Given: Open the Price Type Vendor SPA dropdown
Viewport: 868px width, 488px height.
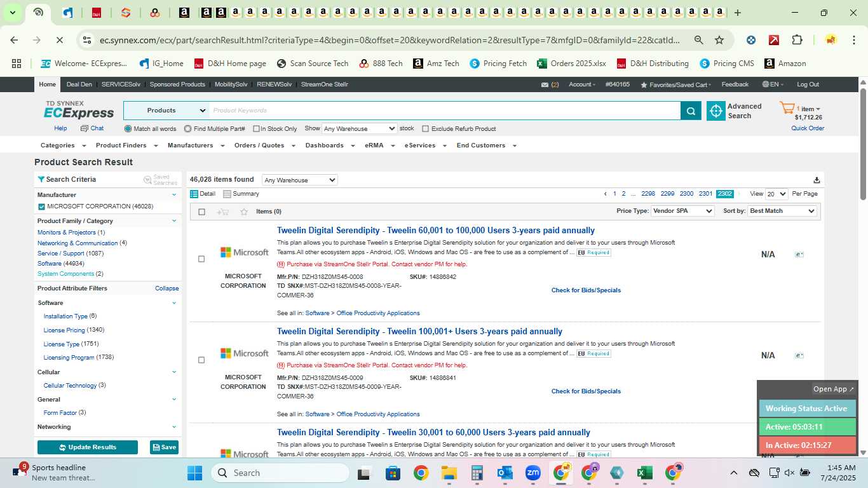Looking at the screenshot, I should pyautogui.click(x=683, y=211).
